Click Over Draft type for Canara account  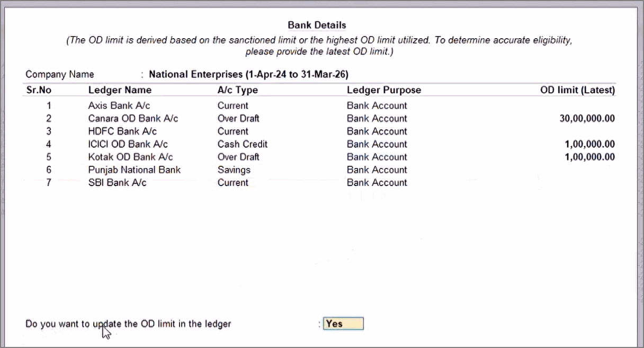tap(238, 118)
